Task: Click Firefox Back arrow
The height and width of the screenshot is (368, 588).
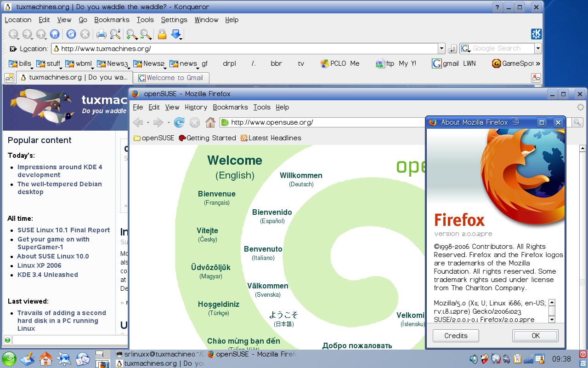Action: point(137,122)
